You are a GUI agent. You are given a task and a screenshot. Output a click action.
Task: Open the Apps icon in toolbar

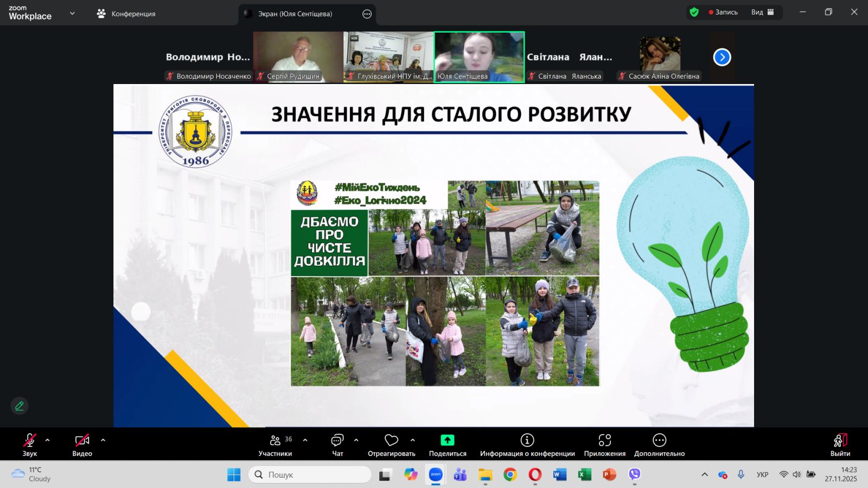coord(604,440)
